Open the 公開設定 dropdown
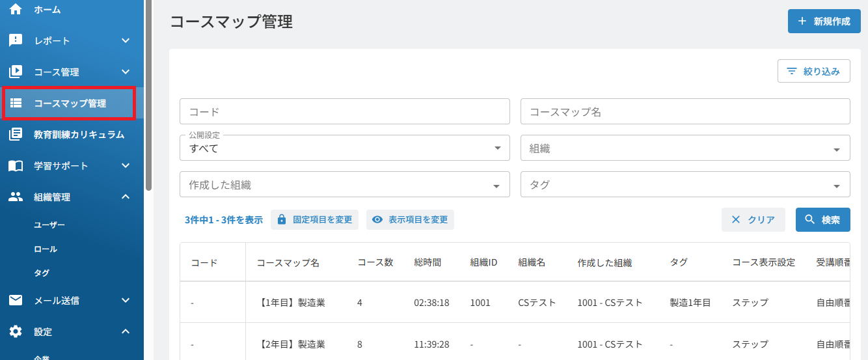This screenshot has height=360, width=868. (x=345, y=148)
